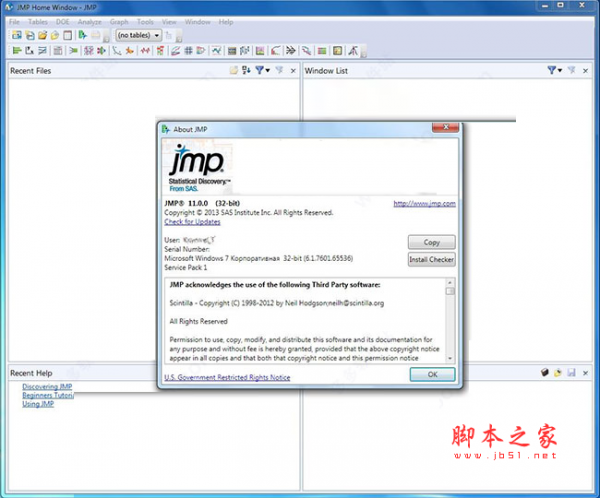The height and width of the screenshot is (498, 600).
Task: Open the Tables menu
Action: (x=38, y=22)
